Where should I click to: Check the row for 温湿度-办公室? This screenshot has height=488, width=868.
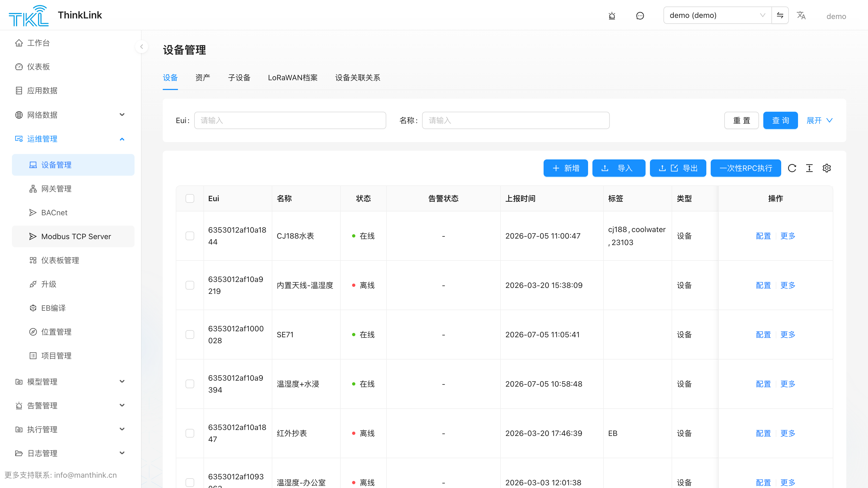[x=190, y=483]
